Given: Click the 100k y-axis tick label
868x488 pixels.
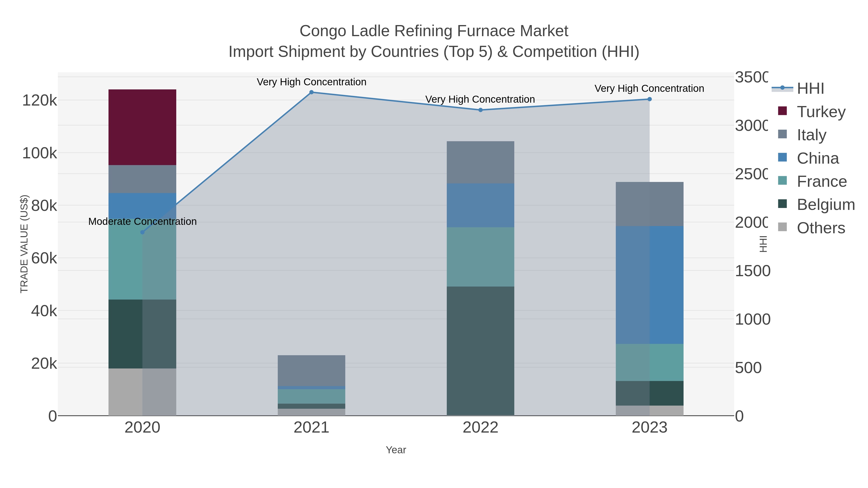Looking at the screenshot, I should click(40, 153).
